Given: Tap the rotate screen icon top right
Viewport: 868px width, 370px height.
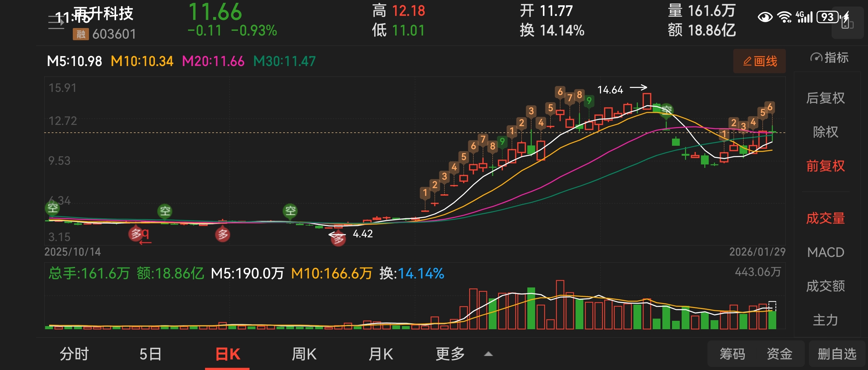Looking at the screenshot, I should [x=847, y=23].
